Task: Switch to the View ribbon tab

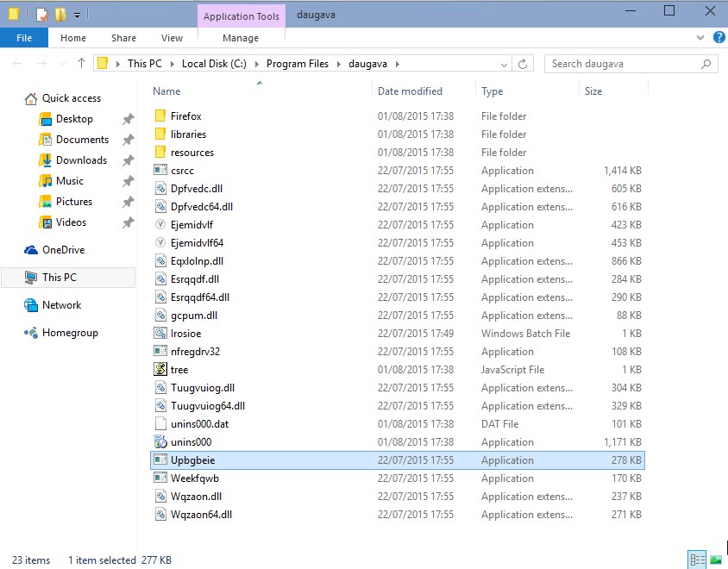Action: tap(172, 38)
